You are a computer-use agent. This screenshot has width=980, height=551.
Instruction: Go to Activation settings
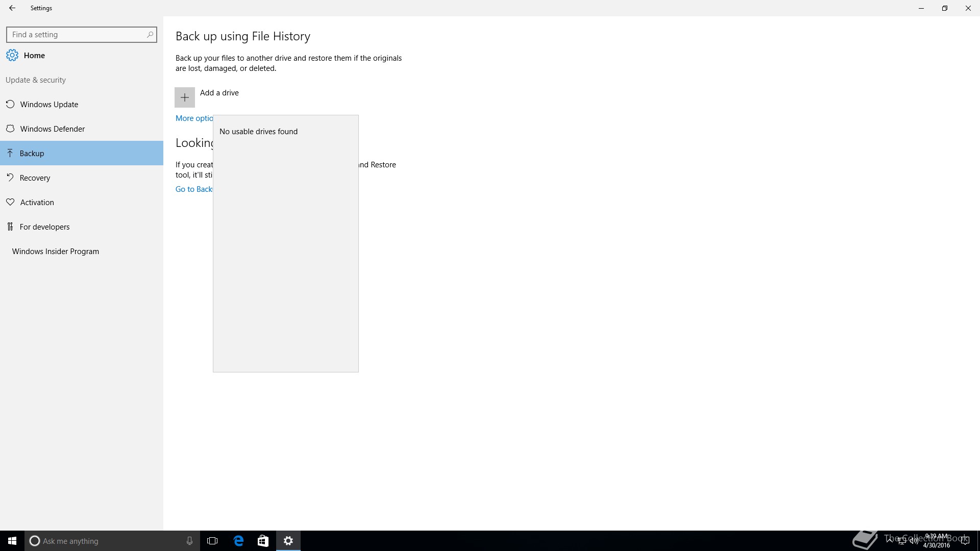37,203
